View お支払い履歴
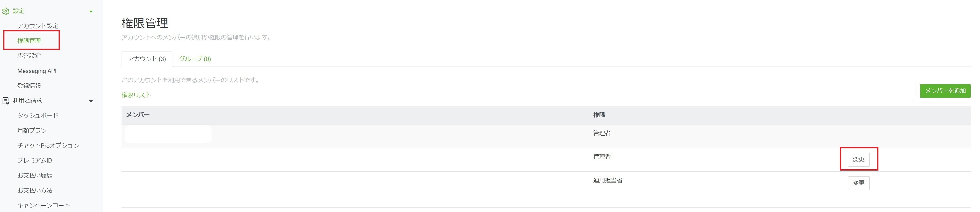Viewport: 980px width, 212px height. (35, 176)
